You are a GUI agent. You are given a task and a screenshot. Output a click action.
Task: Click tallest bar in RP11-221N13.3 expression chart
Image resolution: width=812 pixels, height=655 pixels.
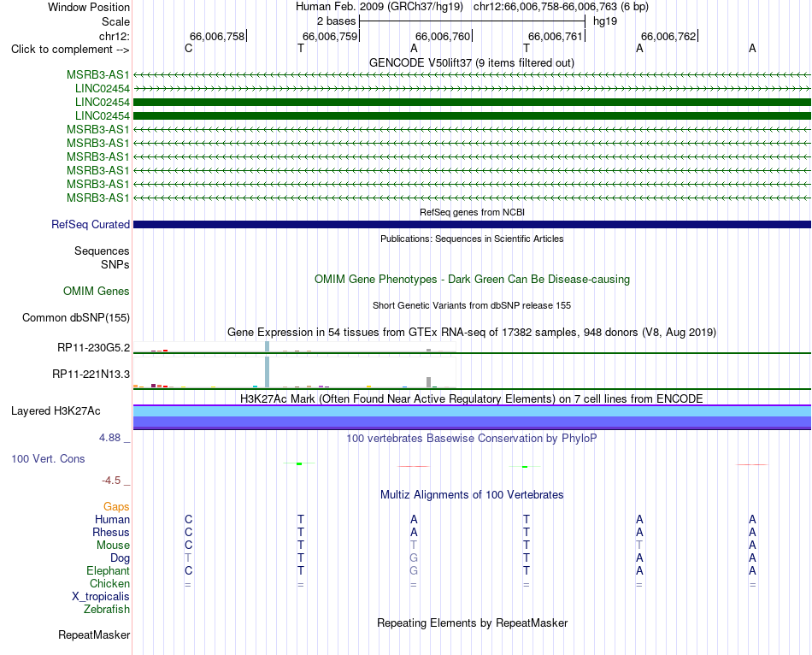tap(267, 371)
